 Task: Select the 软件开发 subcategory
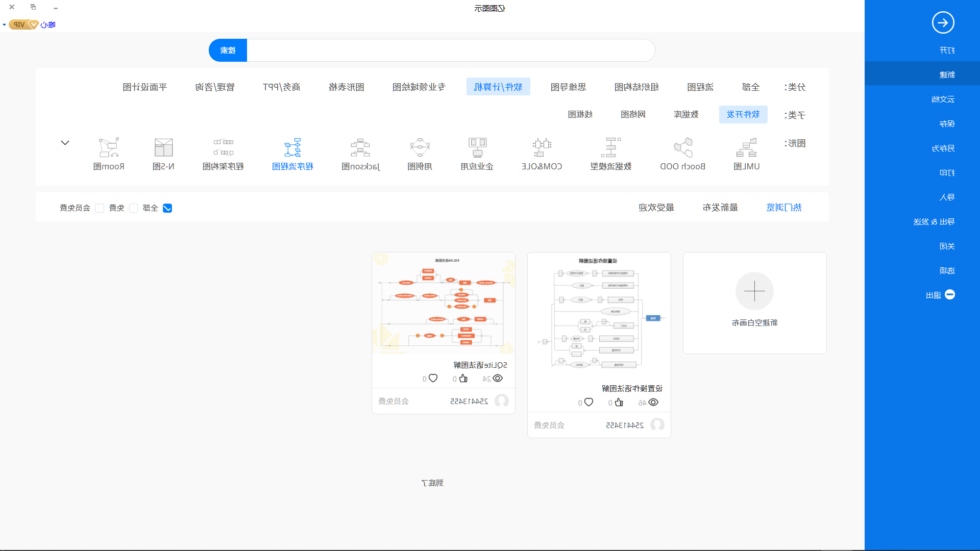[x=743, y=114]
